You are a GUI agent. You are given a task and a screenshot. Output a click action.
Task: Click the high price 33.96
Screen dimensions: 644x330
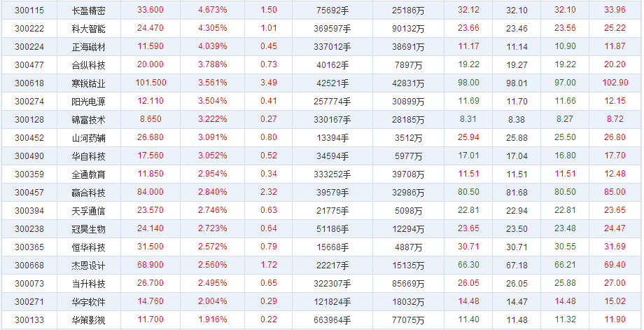(x=615, y=10)
